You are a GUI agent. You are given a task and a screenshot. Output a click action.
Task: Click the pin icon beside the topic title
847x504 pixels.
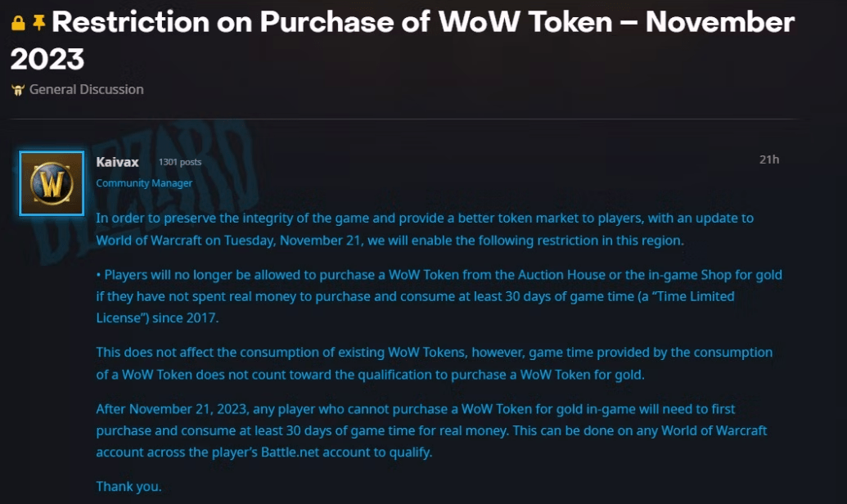click(38, 24)
